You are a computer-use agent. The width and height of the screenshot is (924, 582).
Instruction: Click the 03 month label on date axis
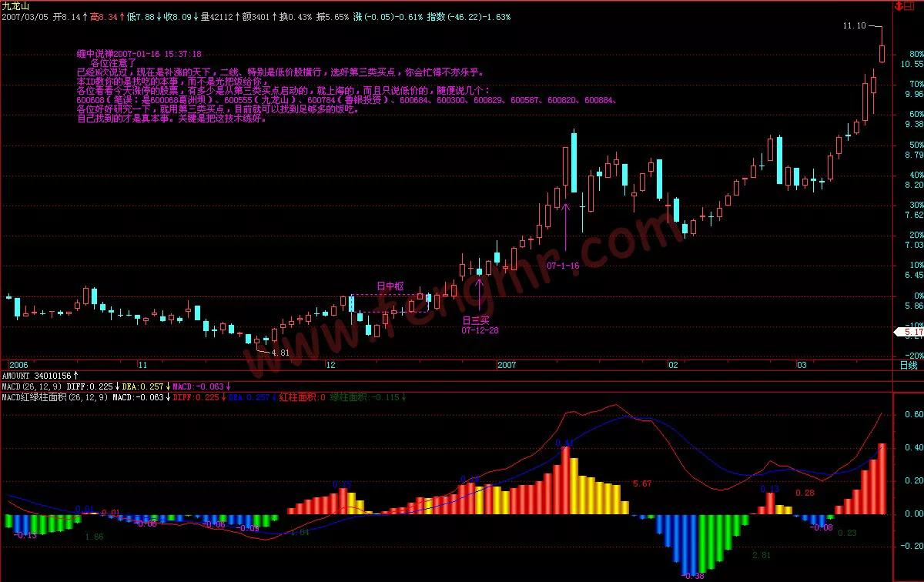point(802,365)
